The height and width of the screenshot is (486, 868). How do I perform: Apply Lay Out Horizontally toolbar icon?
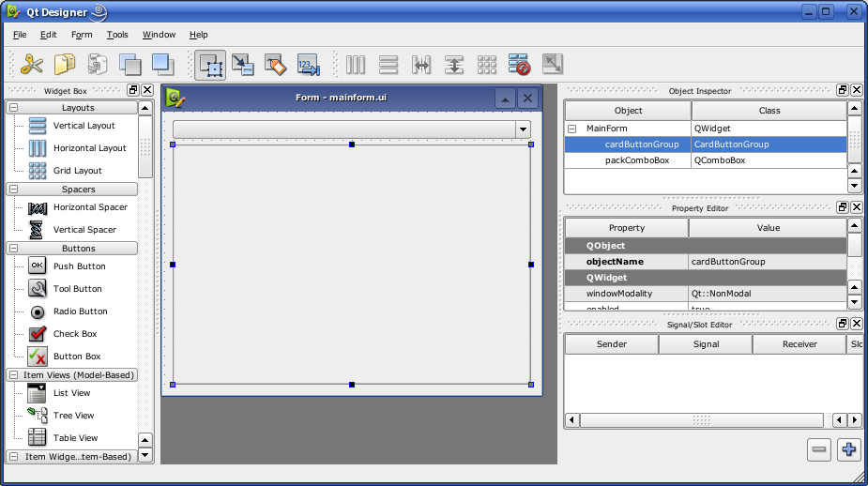356,65
